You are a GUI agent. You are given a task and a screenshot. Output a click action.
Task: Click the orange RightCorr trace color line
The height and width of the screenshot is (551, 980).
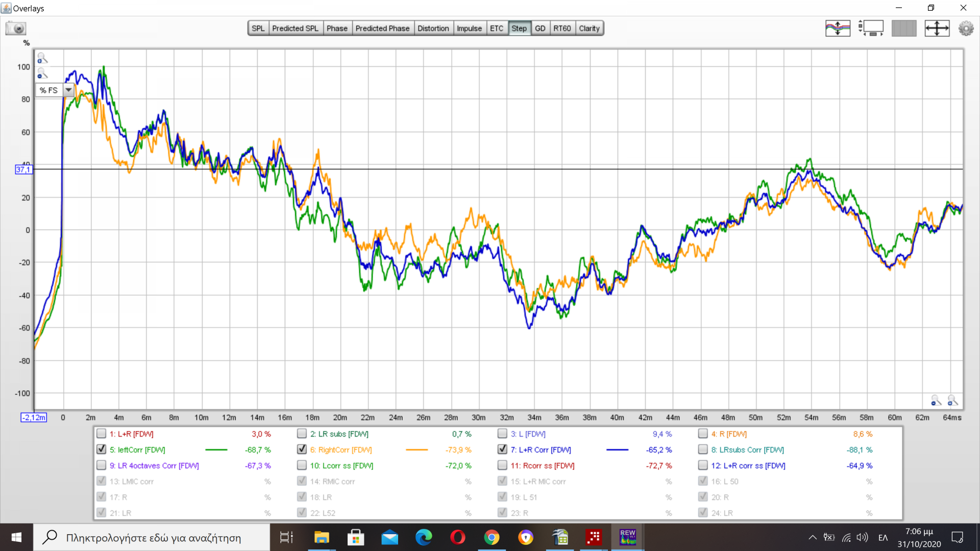[x=416, y=449]
